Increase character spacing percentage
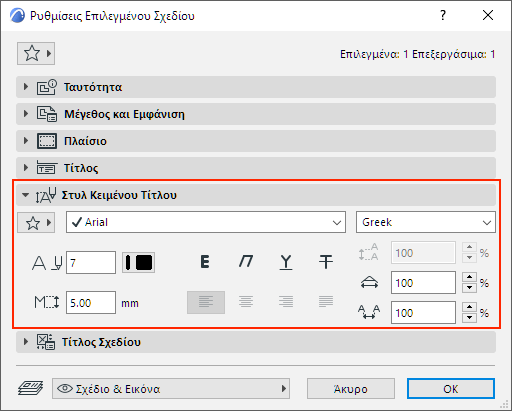 click(469, 307)
